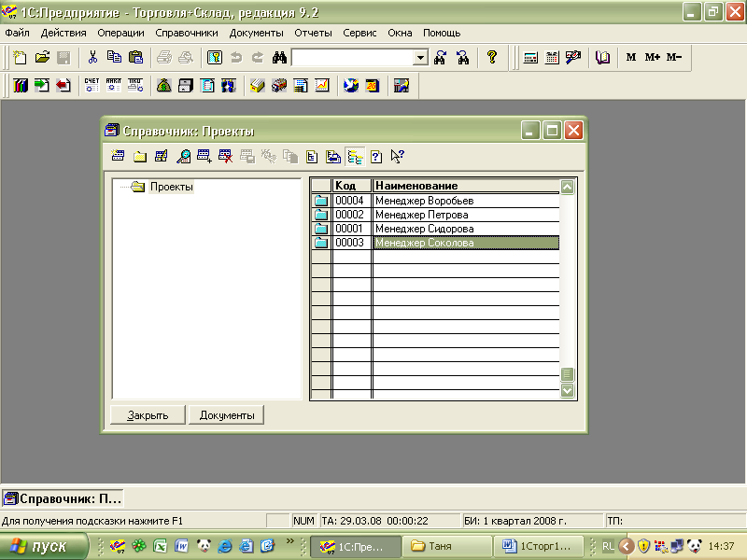The width and height of the screenshot is (747, 560).
Task: Open the search combo box dropdown arrow
Action: click(x=420, y=58)
